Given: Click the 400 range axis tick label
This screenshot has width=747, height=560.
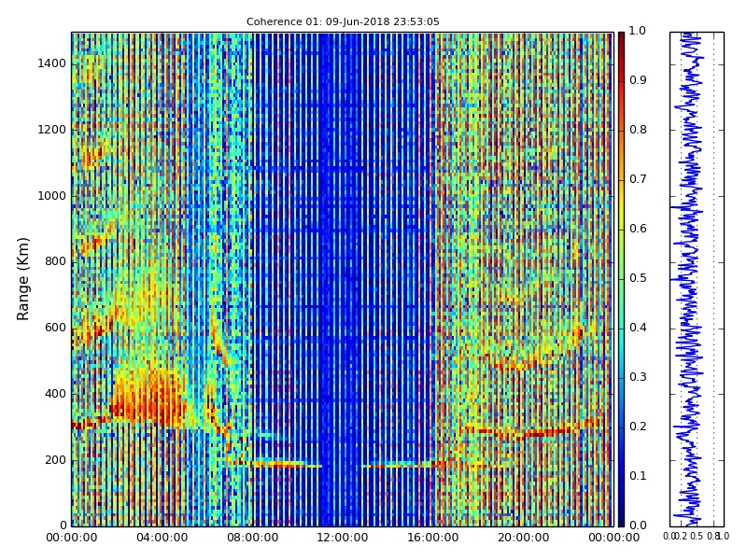Looking at the screenshot, I should (x=56, y=394).
